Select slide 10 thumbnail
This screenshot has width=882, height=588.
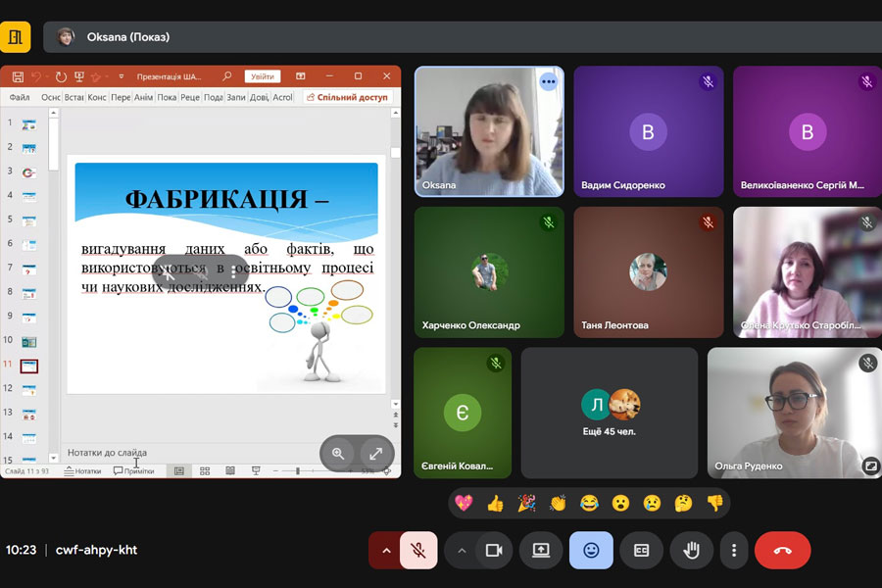coord(28,342)
